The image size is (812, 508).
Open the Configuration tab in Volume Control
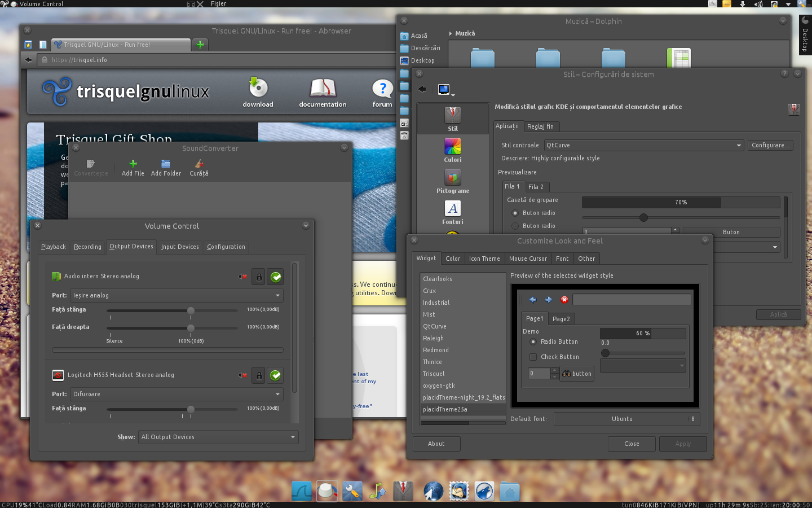[226, 247]
